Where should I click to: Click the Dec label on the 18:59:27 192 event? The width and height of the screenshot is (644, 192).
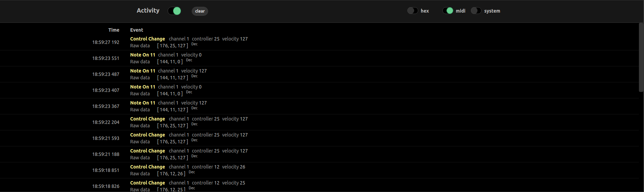tap(194, 44)
